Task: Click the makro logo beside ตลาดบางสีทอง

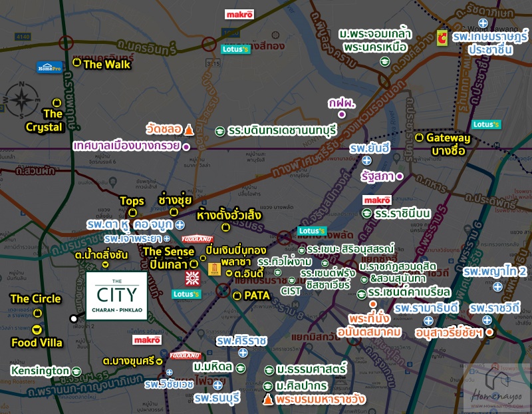Action: (239, 15)
